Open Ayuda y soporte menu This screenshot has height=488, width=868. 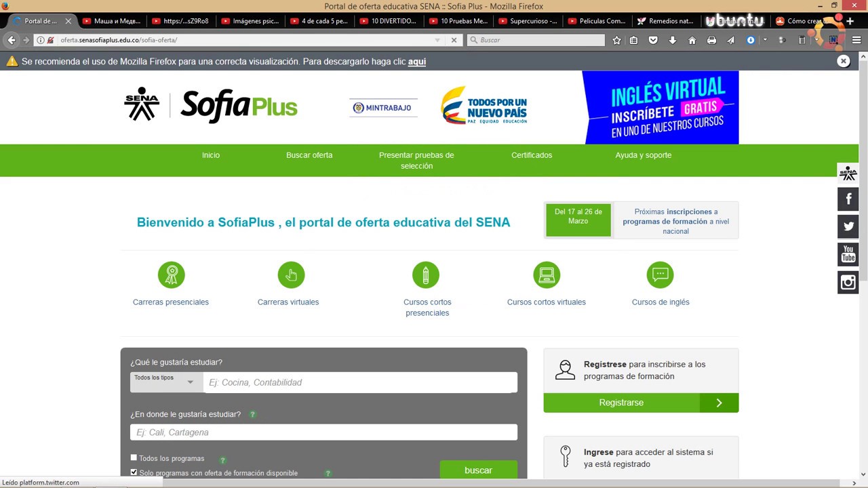click(644, 155)
